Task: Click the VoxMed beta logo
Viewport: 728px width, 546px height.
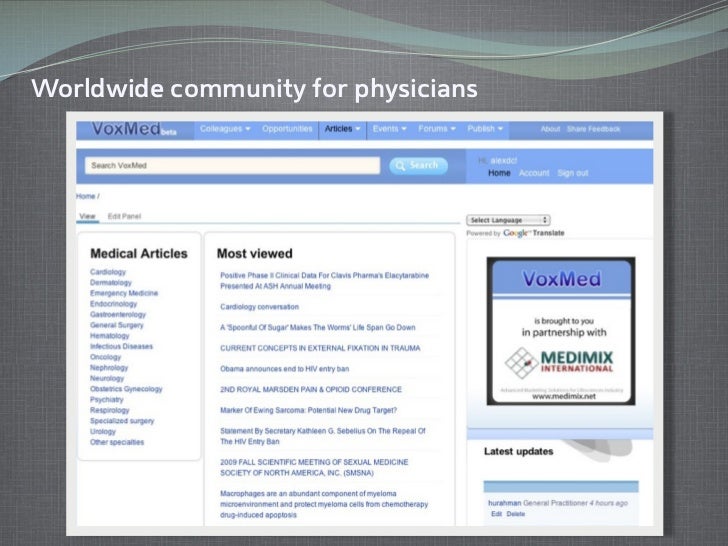Action: (134, 129)
